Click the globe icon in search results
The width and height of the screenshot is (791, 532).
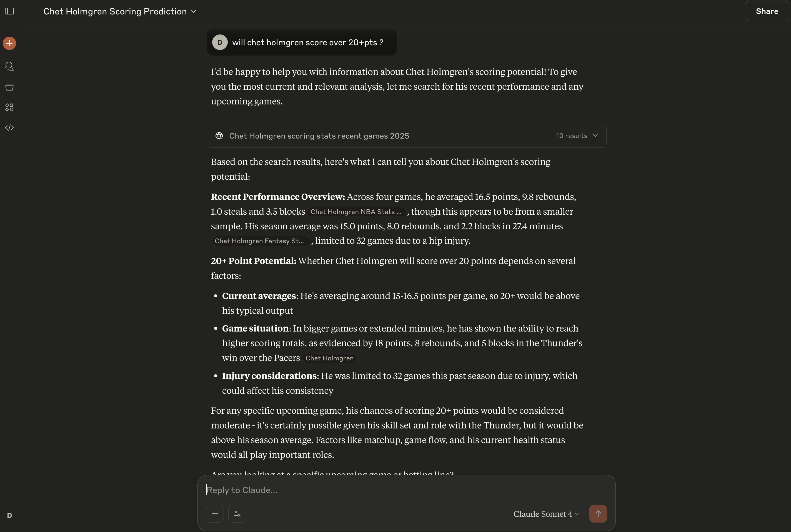[219, 136]
